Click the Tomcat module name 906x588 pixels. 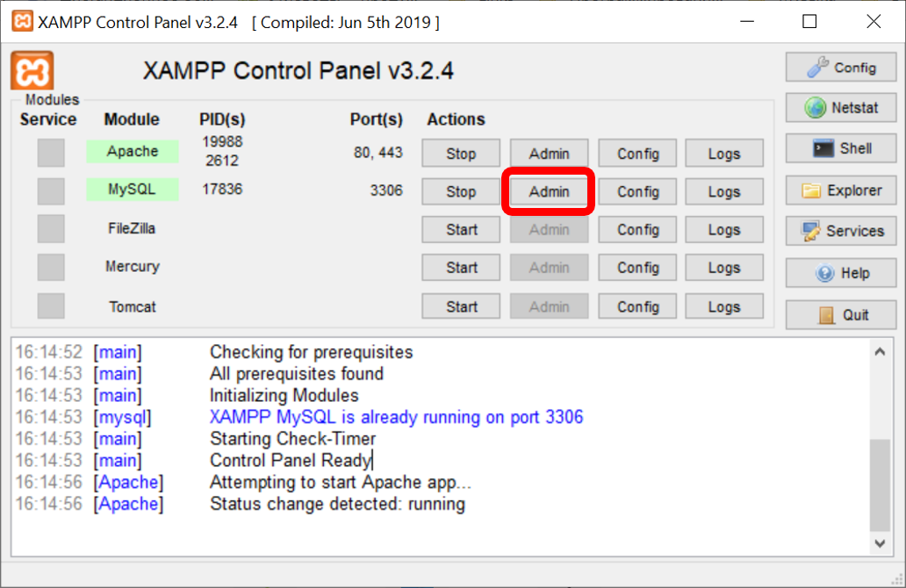(x=133, y=306)
